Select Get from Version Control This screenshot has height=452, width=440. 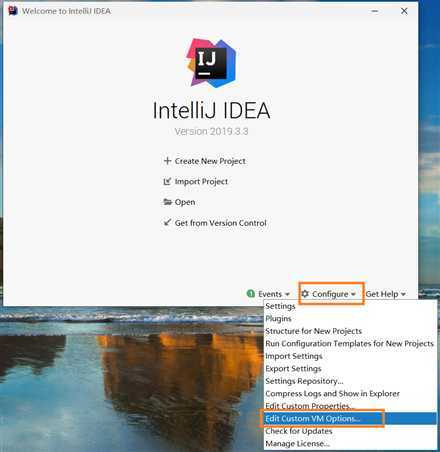tap(215, 223)
